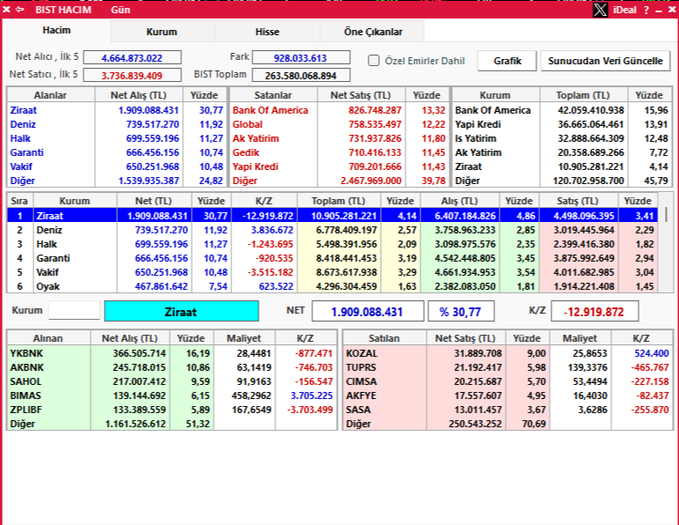679x525 pixels.
Task: Select Gedik in Satanlar list
Action: tap(246, 152)
